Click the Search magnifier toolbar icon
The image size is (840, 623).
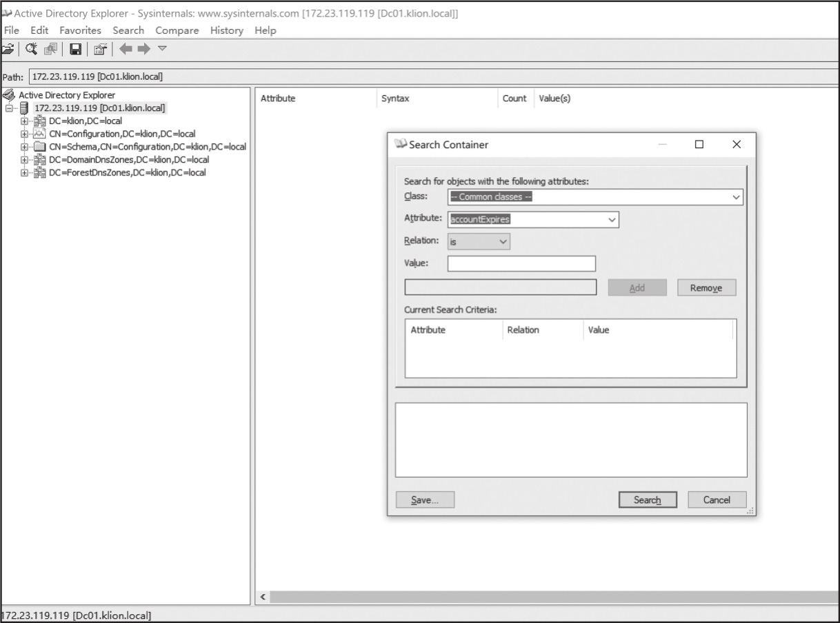click(31, 49)
